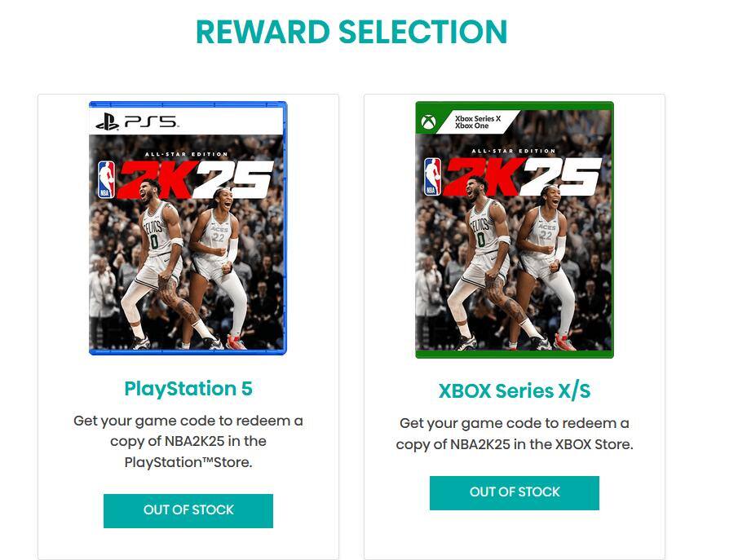Click the 2K25 title logo on the PS5 cover
This screenshot has height=560, width=738.
point(196,179)
